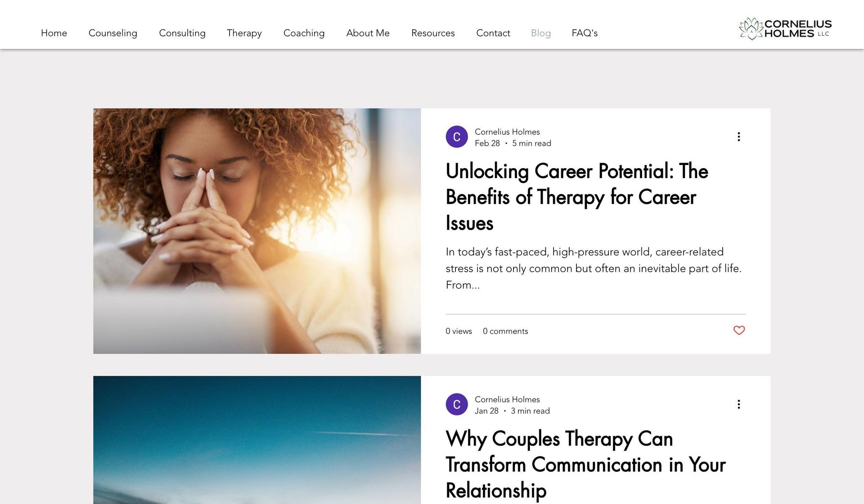Click the purple C avatar on the Feb 28 post

457,137
